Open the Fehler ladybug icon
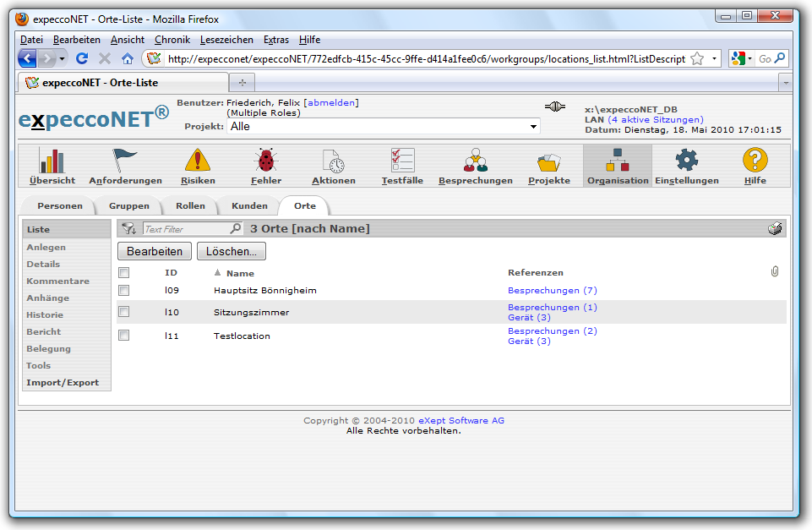 coord(266,161)
